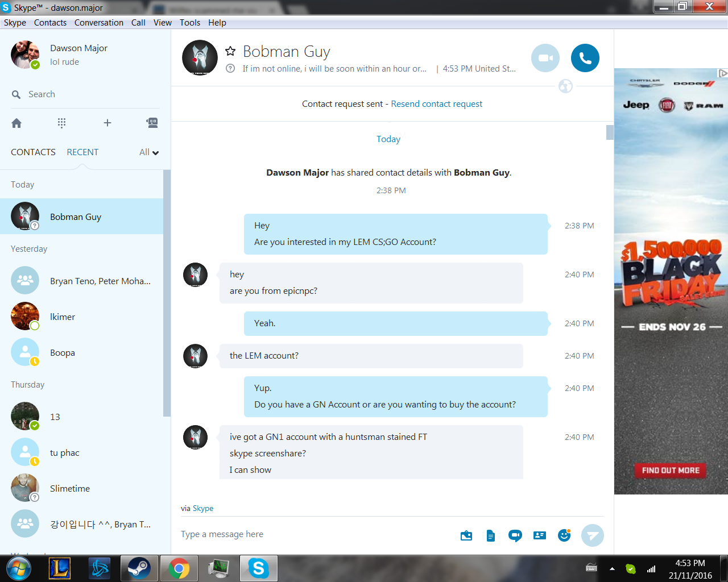Open the Conversation menu

[x=99, y=23]
